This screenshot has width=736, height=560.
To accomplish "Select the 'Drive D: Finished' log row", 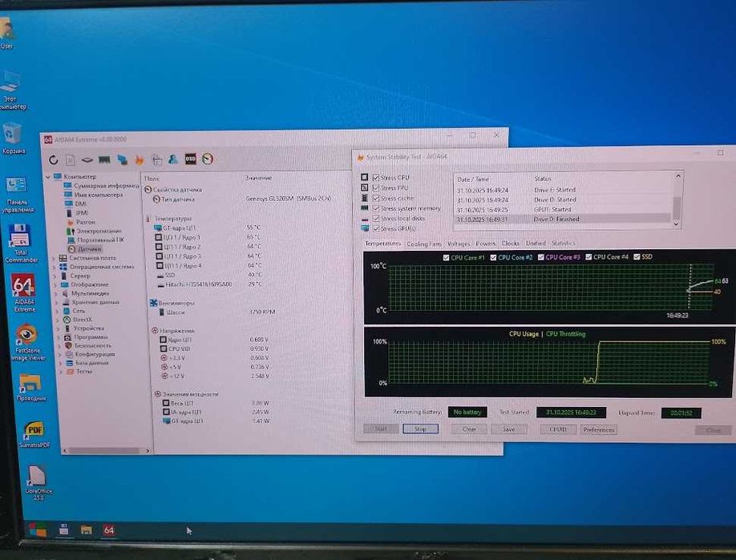I will click(564, 219).
